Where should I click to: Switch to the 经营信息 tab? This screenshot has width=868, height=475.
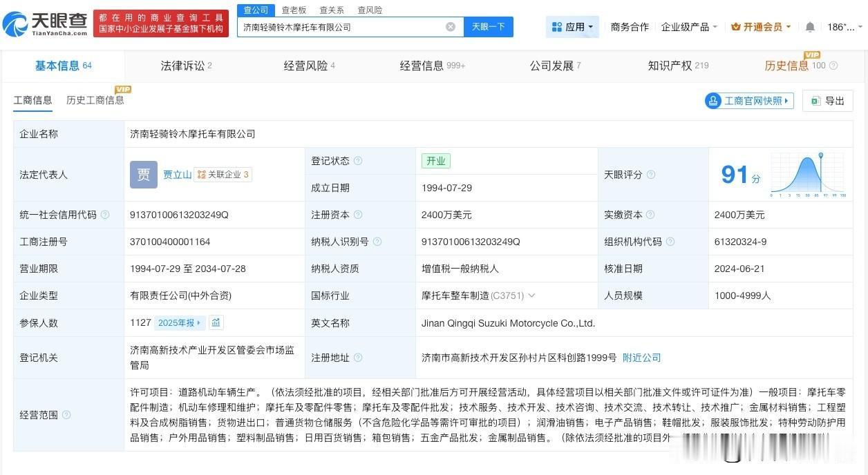tap(433, 66)
